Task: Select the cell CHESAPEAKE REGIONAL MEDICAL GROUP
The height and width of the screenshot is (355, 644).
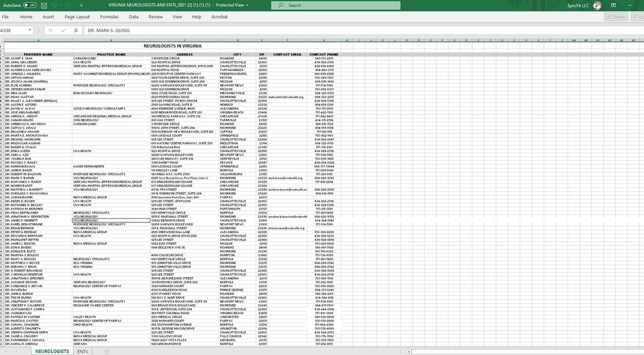Action: pyautogui.click(x=111, y=116)
